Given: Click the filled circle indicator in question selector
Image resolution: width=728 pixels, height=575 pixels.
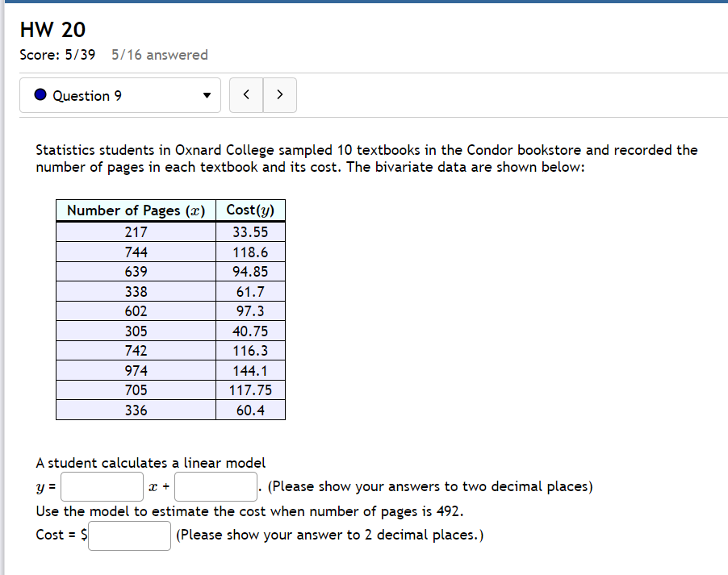Looking at the screenshot, I should pos(40,95).
